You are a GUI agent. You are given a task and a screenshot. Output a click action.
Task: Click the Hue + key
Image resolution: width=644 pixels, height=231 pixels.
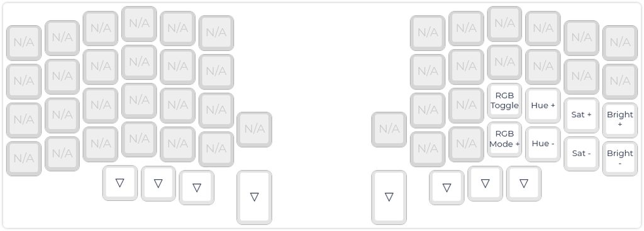coord(543,105)
